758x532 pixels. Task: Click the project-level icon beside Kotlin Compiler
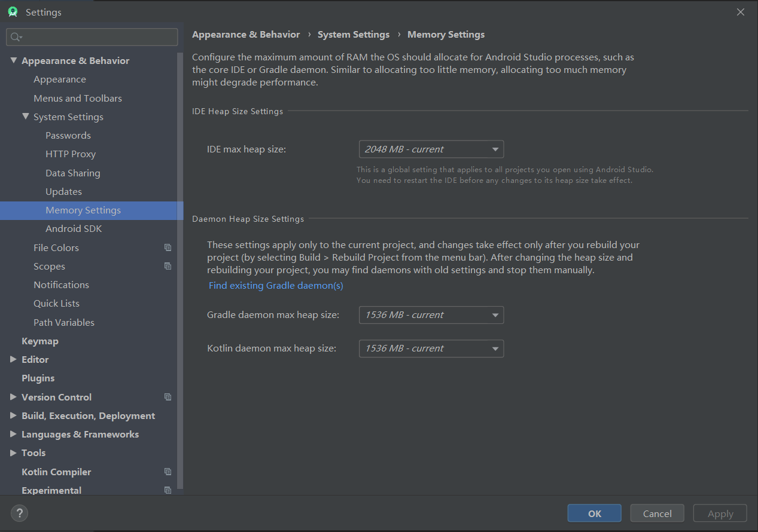click(168, 472)
